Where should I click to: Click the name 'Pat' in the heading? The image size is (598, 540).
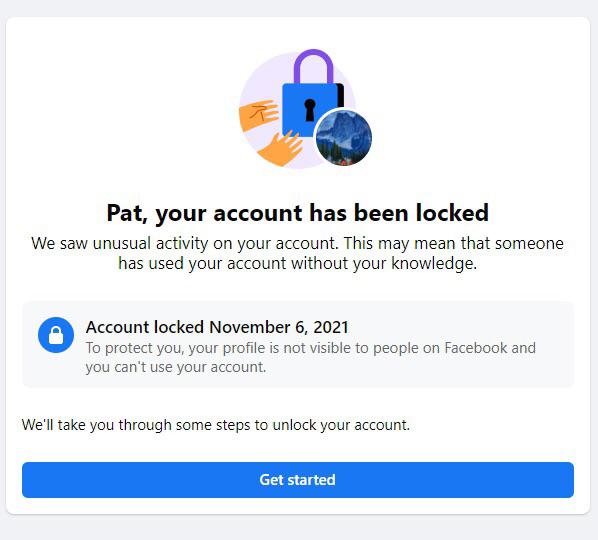(x=125, y=213)
